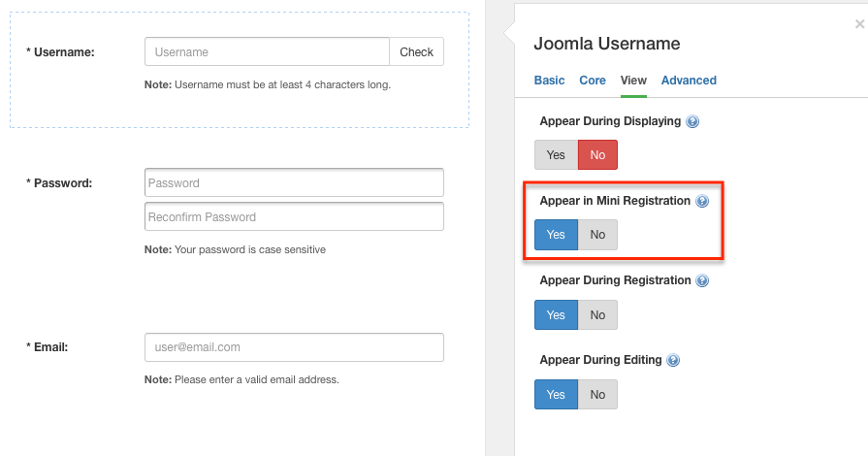Set Appear During Editing to No
Image resolution: width=868 pixels, height=456 pixels.
click(597, 395)
